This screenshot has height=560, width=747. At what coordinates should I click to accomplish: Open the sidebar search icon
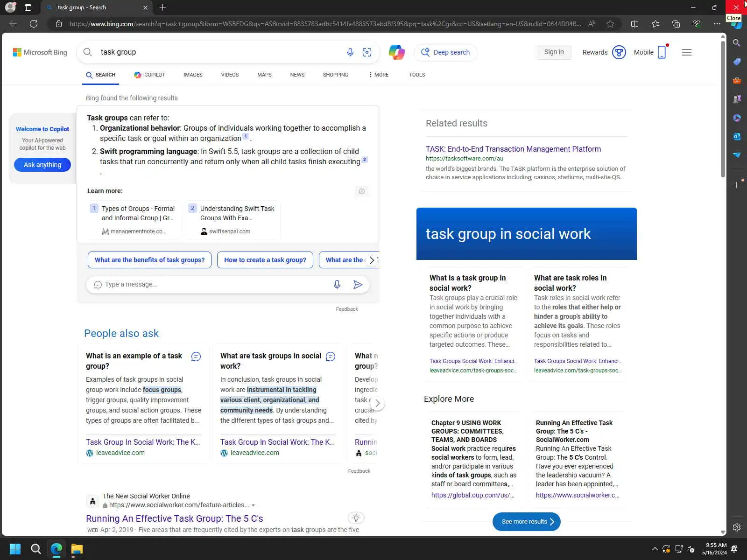[x=737, y=43]
